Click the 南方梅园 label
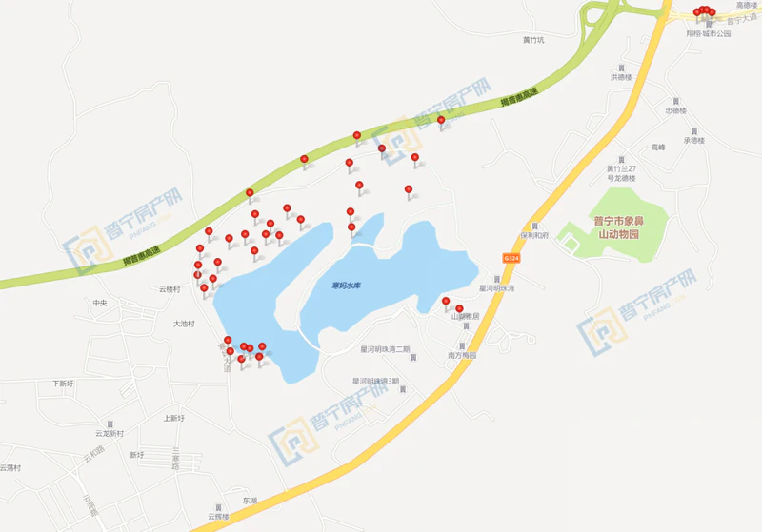Screen dimensions: 762x532 coord(462,355)
